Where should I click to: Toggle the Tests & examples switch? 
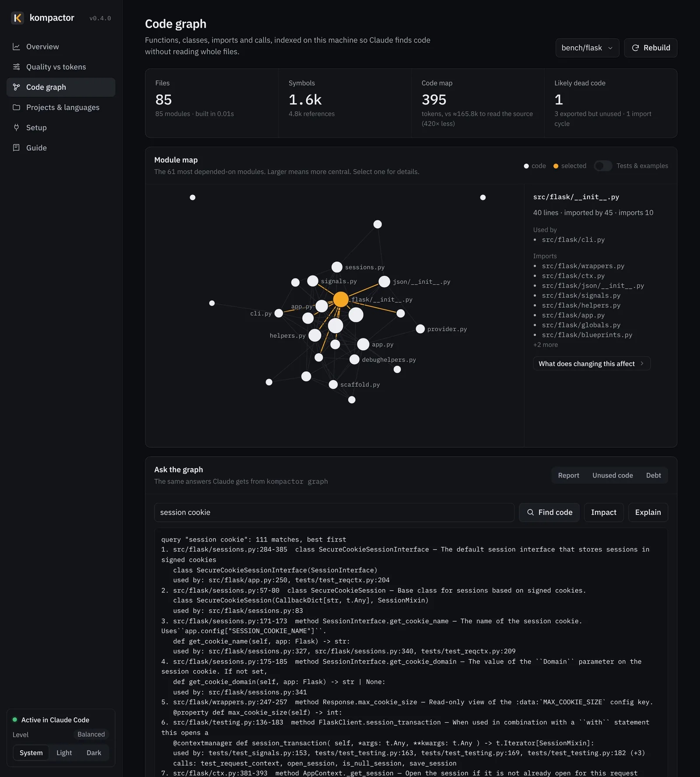(x=603, y=166)
